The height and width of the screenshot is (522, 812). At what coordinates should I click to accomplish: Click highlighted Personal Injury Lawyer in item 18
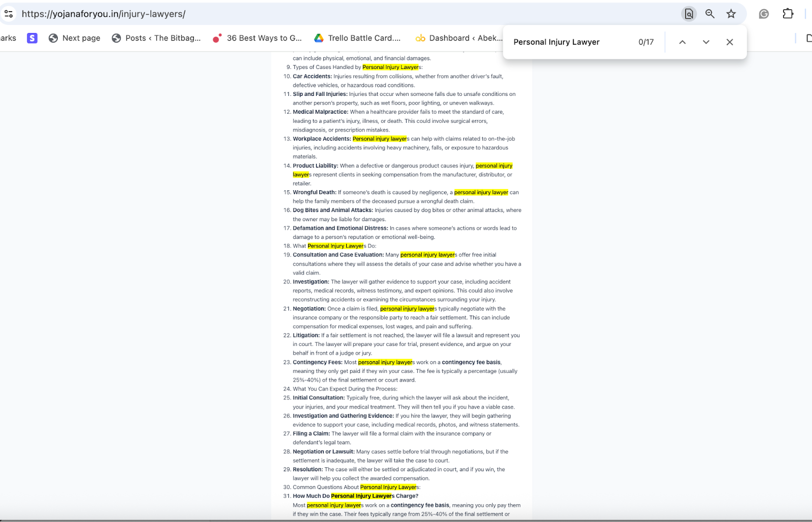[335, 246]
